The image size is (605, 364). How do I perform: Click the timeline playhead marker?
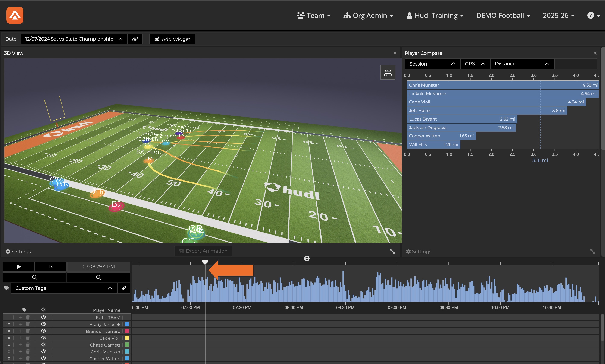pos(205,262)
